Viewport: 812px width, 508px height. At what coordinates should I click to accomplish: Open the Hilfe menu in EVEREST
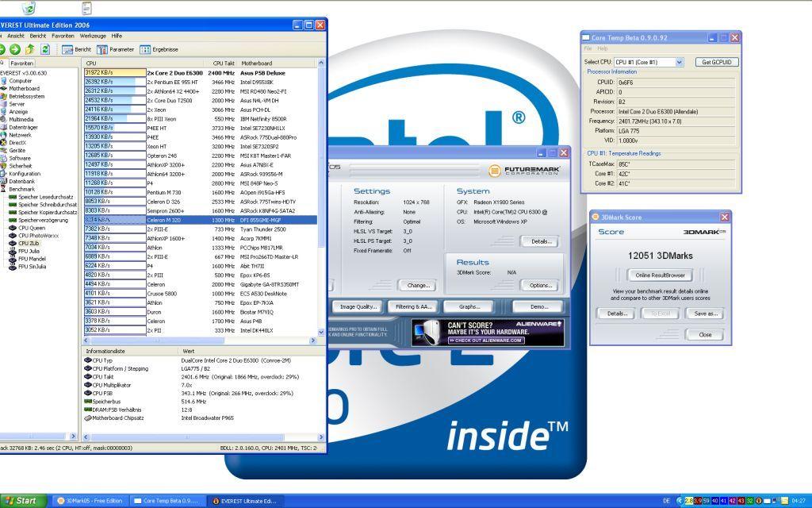117,36
